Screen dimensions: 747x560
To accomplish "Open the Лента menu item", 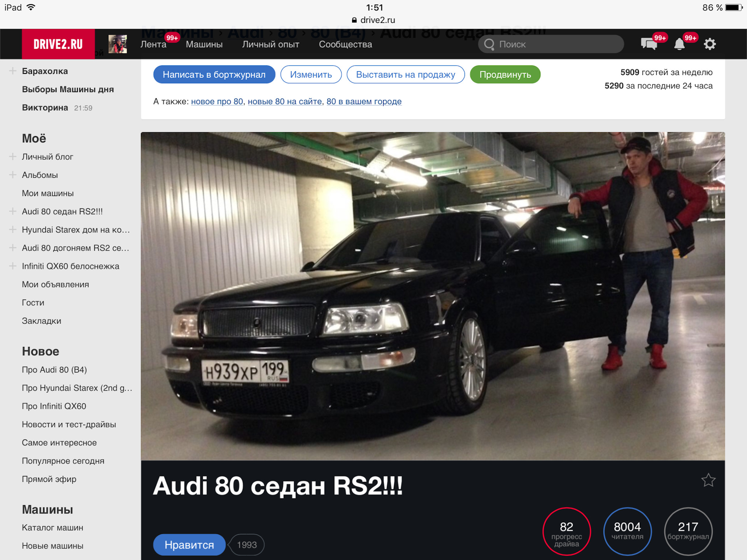I will click(153, 44).
